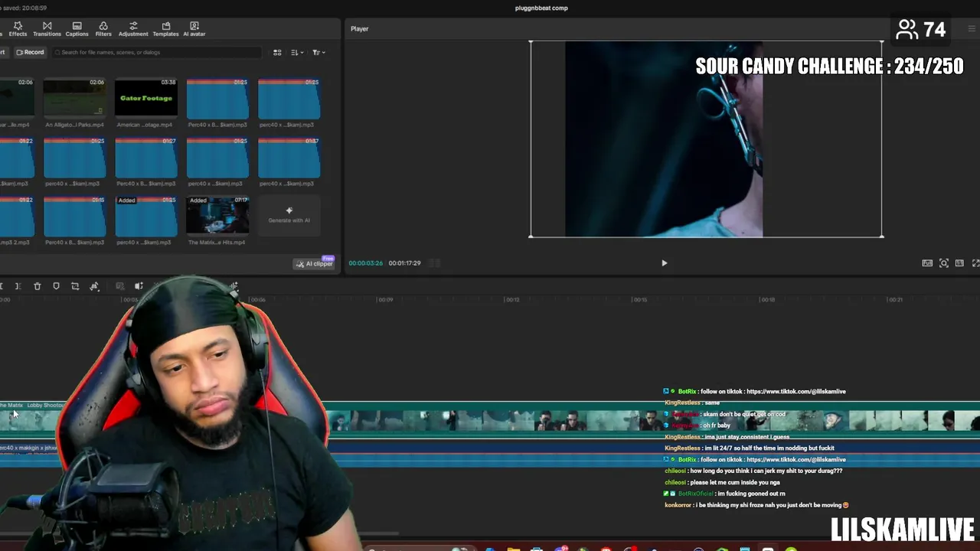Screen dimensions: 980x551
Task: Jump to the 00:21 ruler mark
Action: [x=894, y=300]
